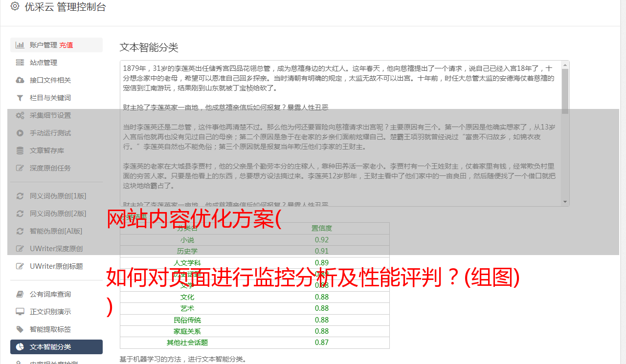Click the 民俗传统 category cell

(187, 320)
